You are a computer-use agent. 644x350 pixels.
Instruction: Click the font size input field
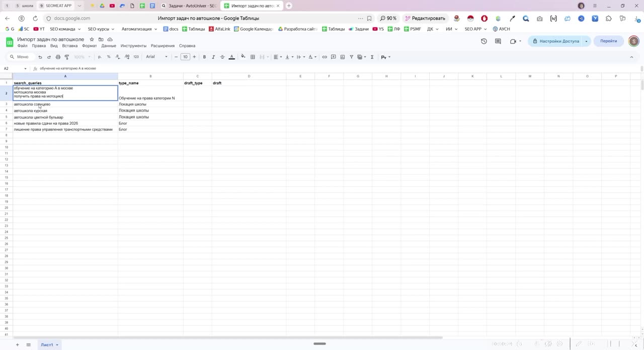pyautogui.click(x=185, y=57)
